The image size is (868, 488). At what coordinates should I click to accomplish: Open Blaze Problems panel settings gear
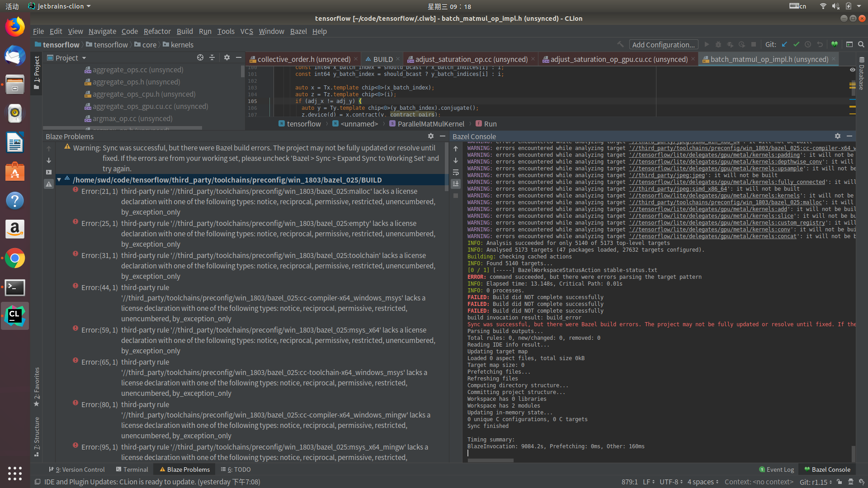click(x=430, y=136)
